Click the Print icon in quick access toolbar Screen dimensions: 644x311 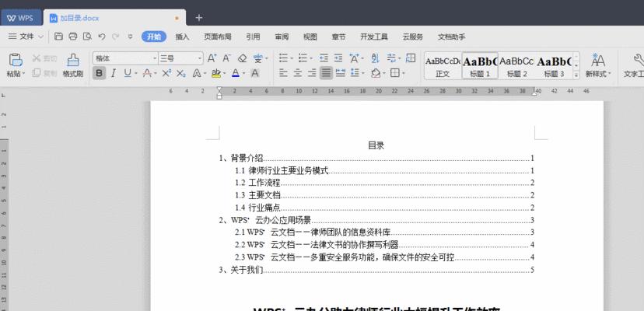pyautogui.click(x=73, y=37)
